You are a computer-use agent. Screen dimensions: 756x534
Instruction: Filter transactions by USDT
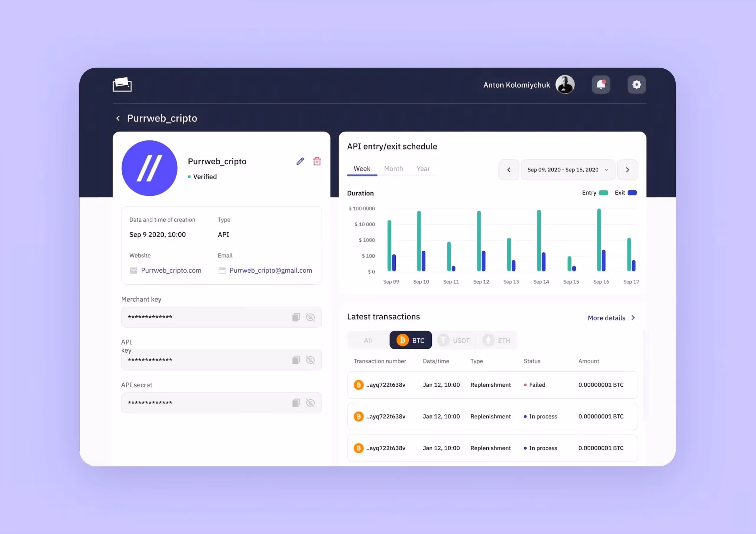click(x=454, y=340)
